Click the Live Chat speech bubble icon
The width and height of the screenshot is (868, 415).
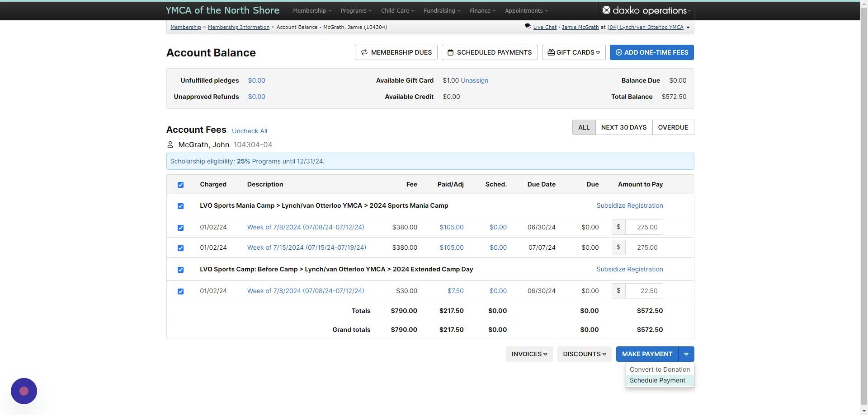pyautogui.click(x=528, y=26)
